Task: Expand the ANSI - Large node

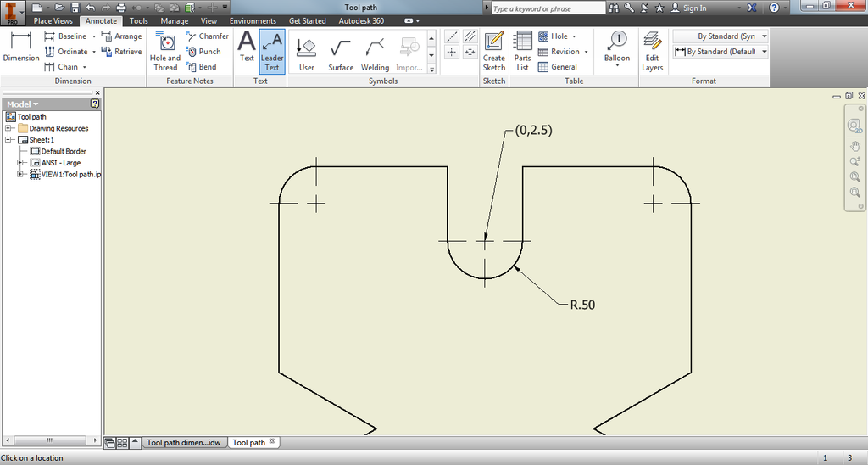Action: coord(20,163)
